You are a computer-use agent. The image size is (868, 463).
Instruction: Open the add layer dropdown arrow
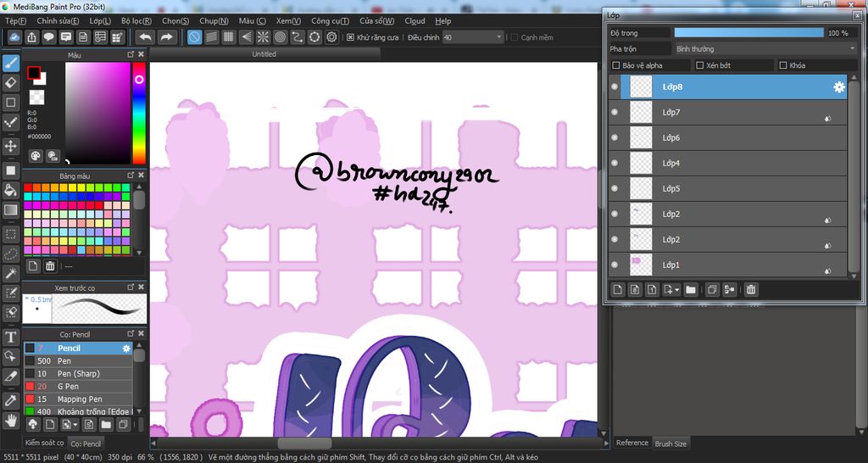pos(677,289)
